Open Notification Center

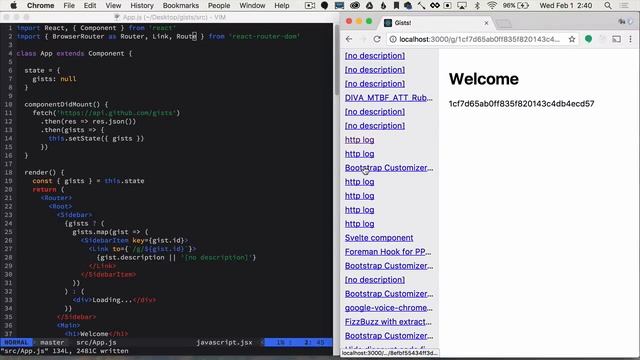(x=624, y=5)
